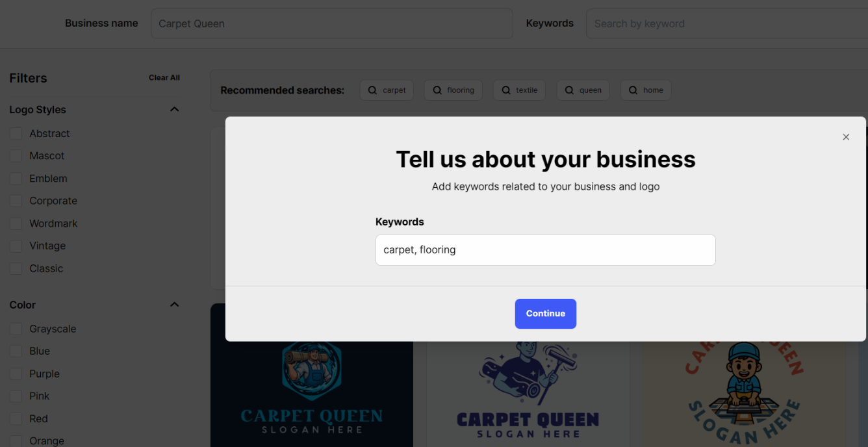Search recommended keyword home

click(x=646, y=90)
